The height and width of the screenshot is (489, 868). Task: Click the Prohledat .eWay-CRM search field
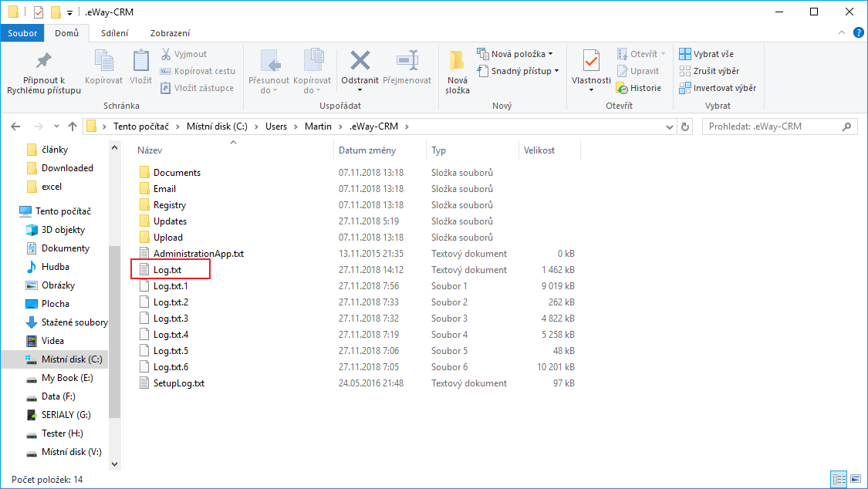click(x=779, y=126)
